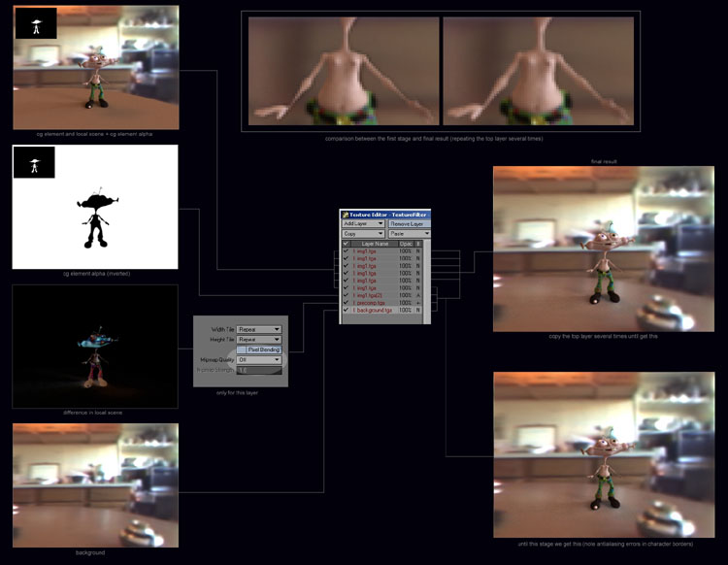
Task: Click the 100% opacity of background.tga
Action: [406, 310]
